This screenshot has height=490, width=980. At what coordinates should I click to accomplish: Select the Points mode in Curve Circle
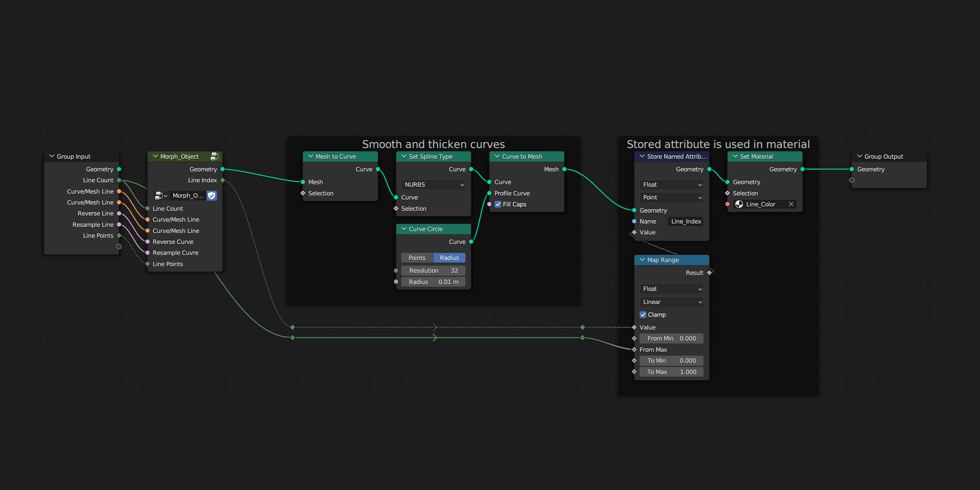click(417, 258)
